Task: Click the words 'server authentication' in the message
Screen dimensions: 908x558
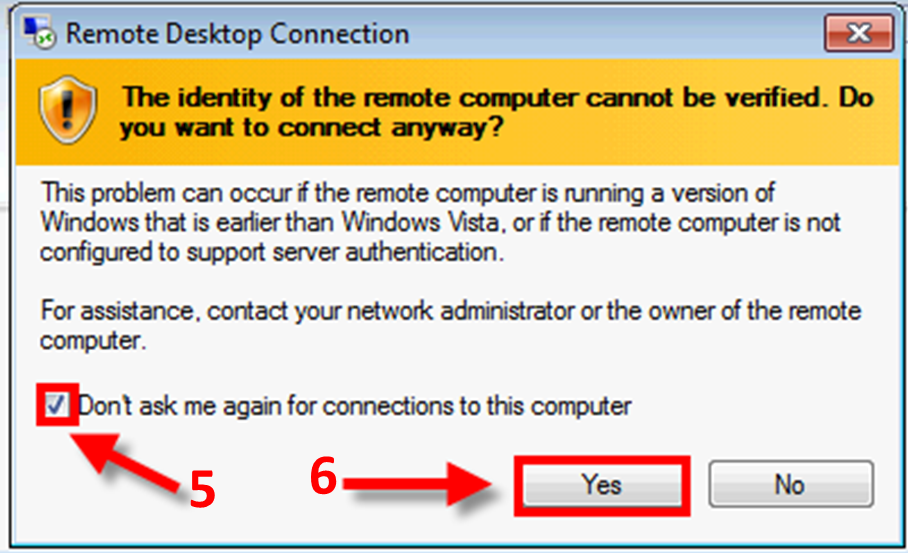Action: pyautogui.click(x=388, y=252)
